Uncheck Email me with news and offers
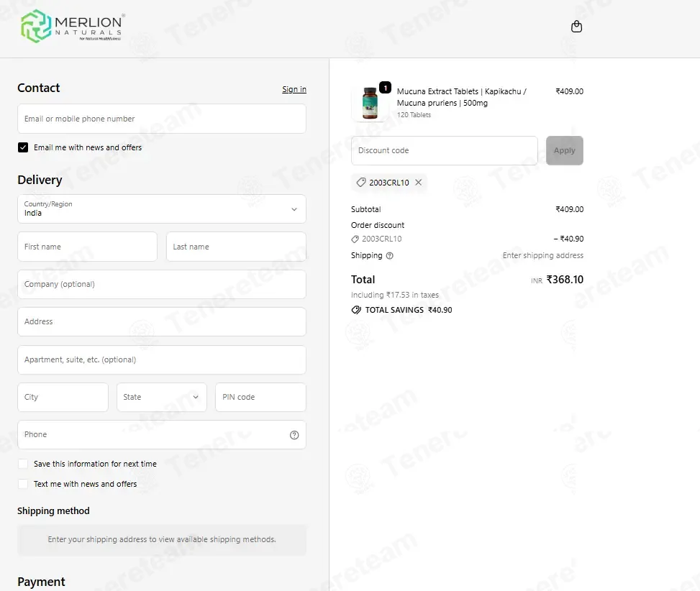 pyautogui.click(x=23, y=147)
